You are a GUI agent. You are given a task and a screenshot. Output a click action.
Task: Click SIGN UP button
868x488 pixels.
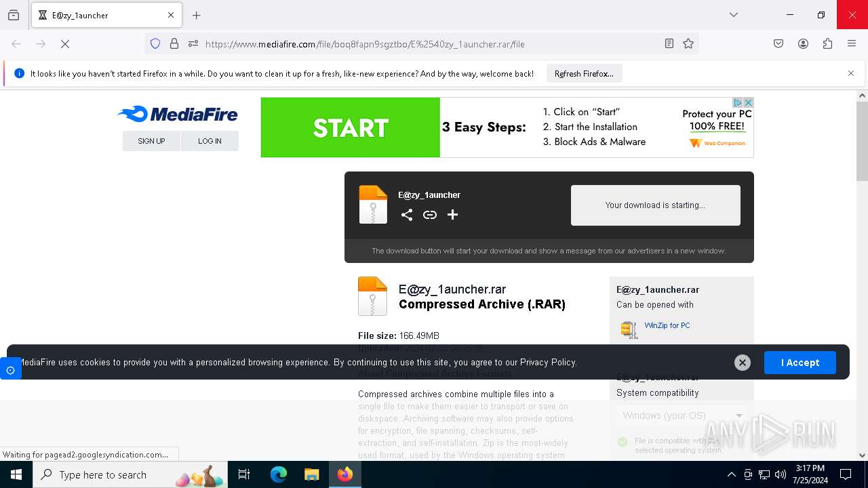click(x=151, y=141)
